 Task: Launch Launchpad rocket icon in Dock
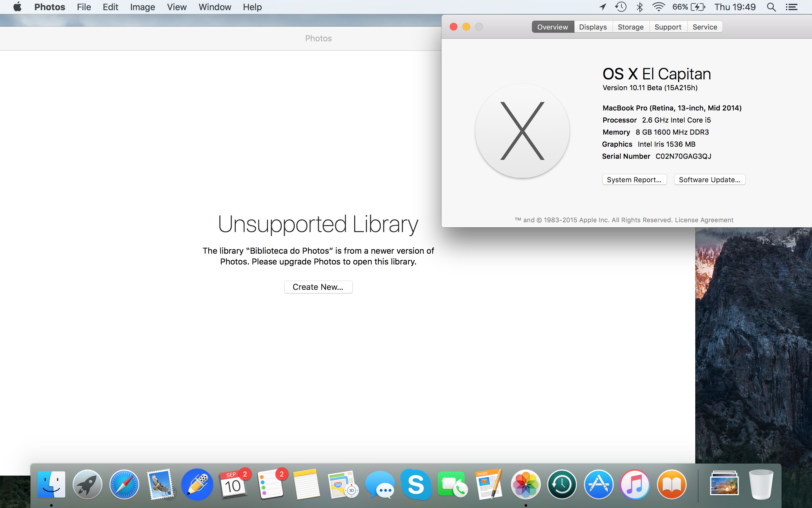88,485
